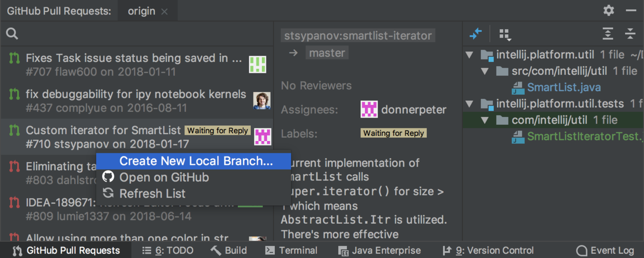Click the master branch label
The width and height of the screenshot is (644, 258).
coord(327,53)
